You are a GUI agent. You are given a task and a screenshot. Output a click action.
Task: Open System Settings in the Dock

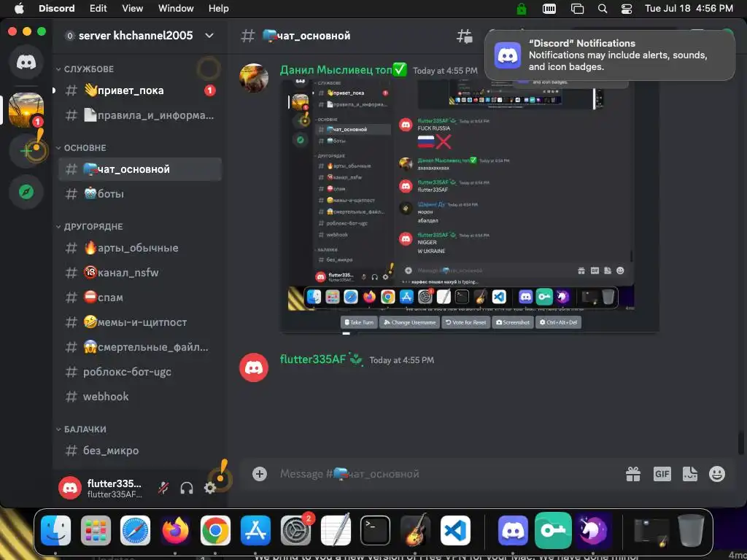(x=296, y=531)
